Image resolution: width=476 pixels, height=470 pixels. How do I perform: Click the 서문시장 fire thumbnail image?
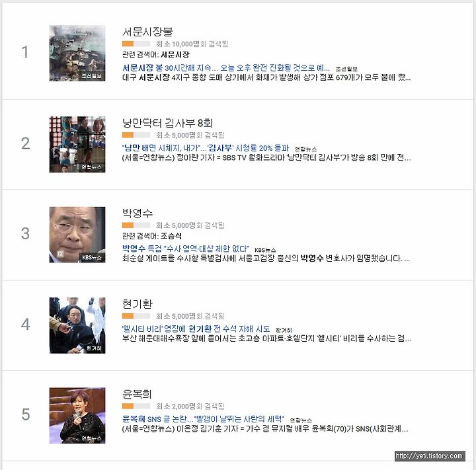tap(77, 53)
